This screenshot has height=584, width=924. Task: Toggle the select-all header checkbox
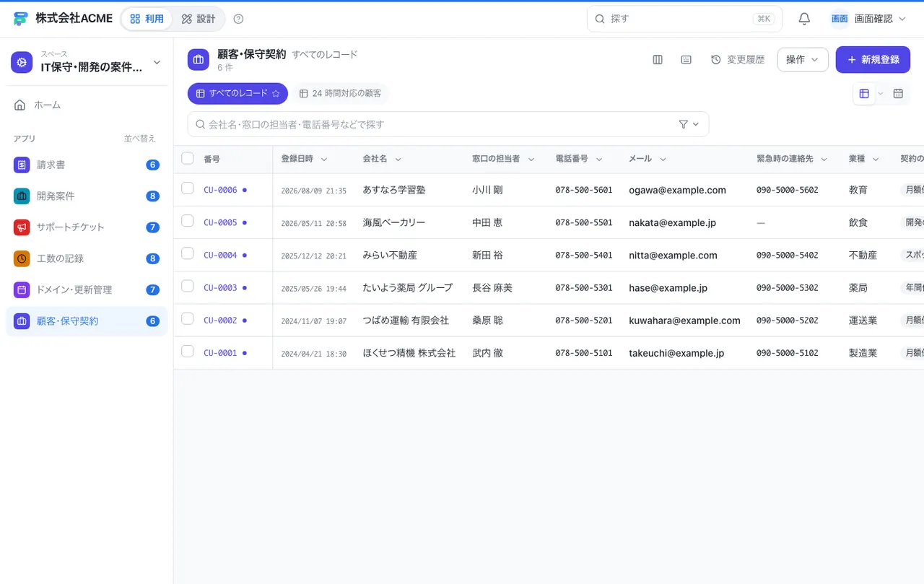188,158
